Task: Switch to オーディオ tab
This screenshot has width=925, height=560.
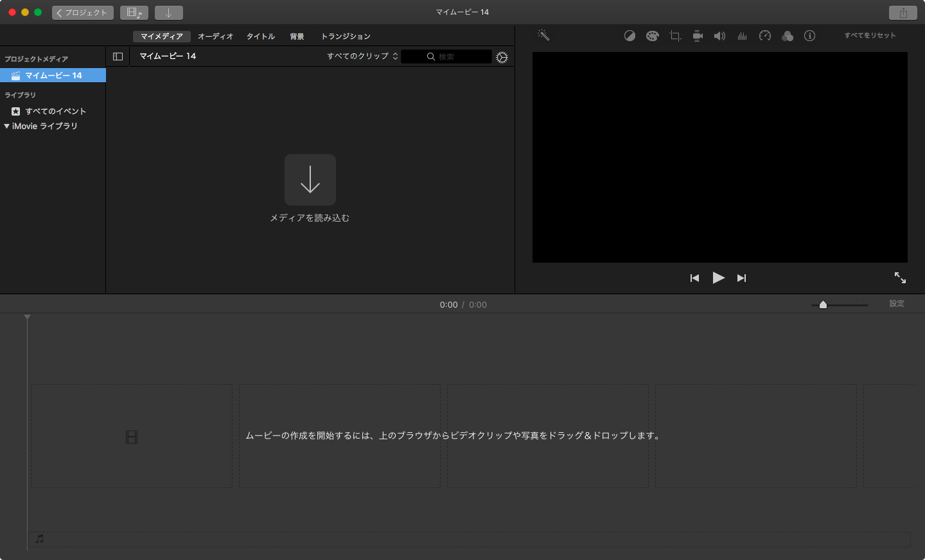Action: tap(215, 37)
